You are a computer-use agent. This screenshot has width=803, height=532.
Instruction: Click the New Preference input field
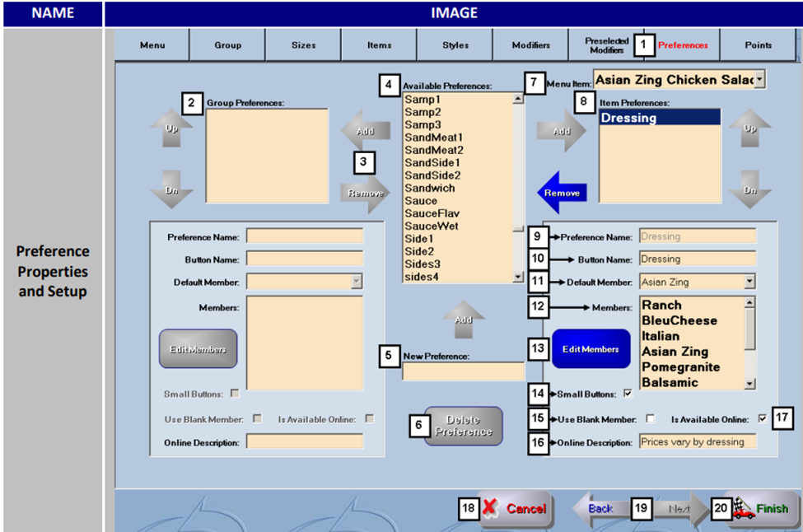pos(463,371)
